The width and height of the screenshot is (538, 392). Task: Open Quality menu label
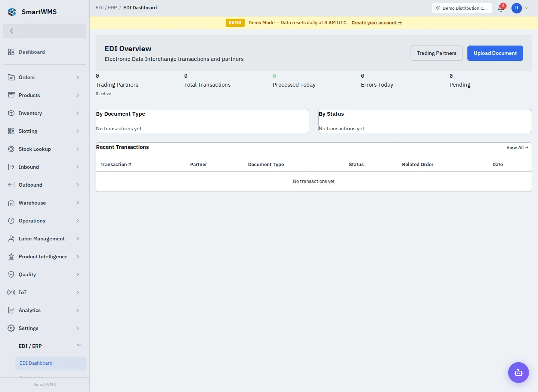pos(27,274)
